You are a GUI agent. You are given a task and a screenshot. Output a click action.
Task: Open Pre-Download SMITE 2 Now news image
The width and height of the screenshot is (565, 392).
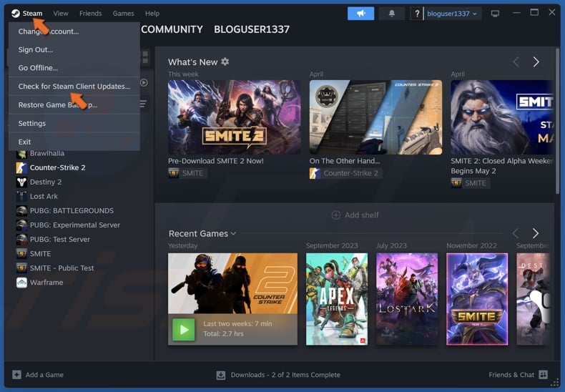(x=234, y=117)
